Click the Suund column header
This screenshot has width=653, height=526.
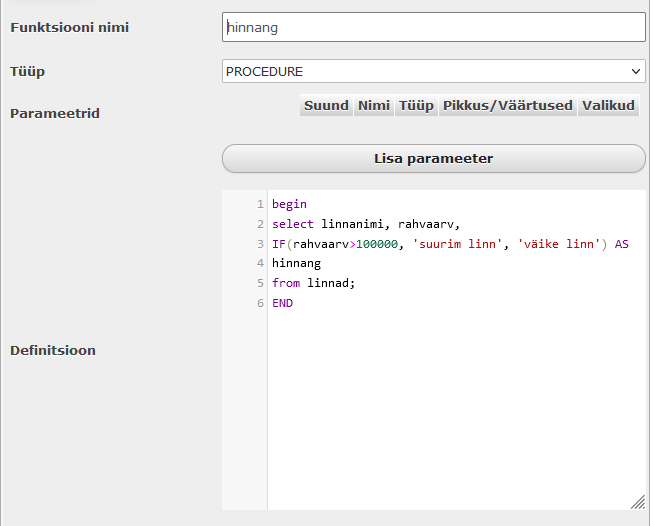pos(326,105)
